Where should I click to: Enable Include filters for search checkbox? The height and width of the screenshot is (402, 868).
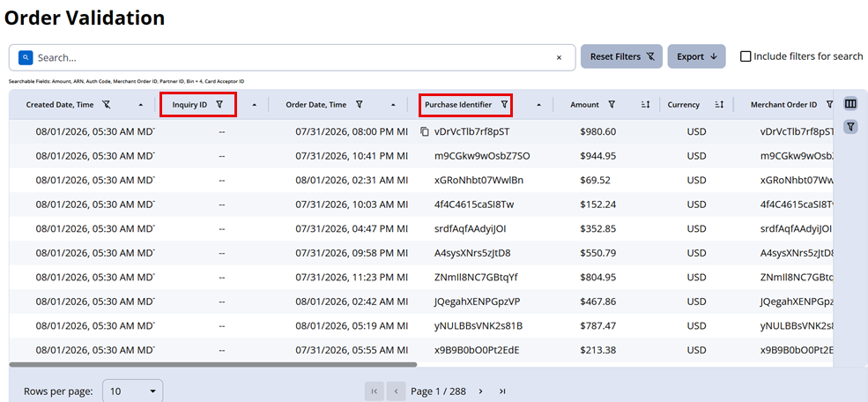point(746,56)
